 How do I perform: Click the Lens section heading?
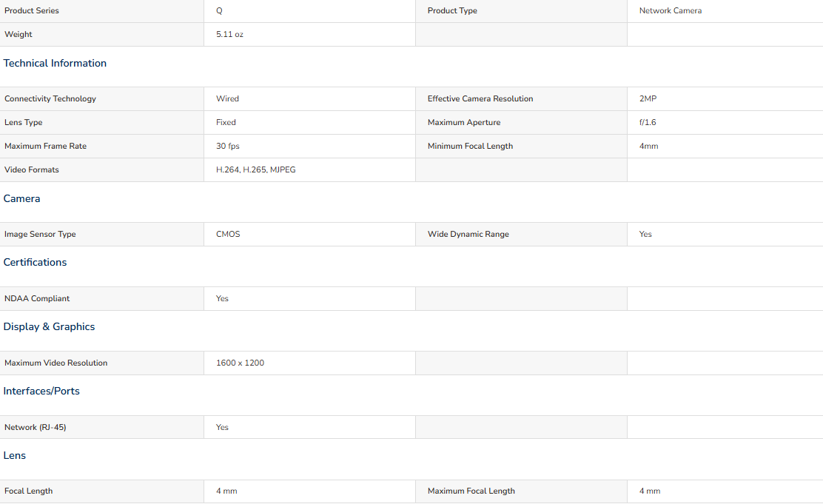[x=15, y=456]
